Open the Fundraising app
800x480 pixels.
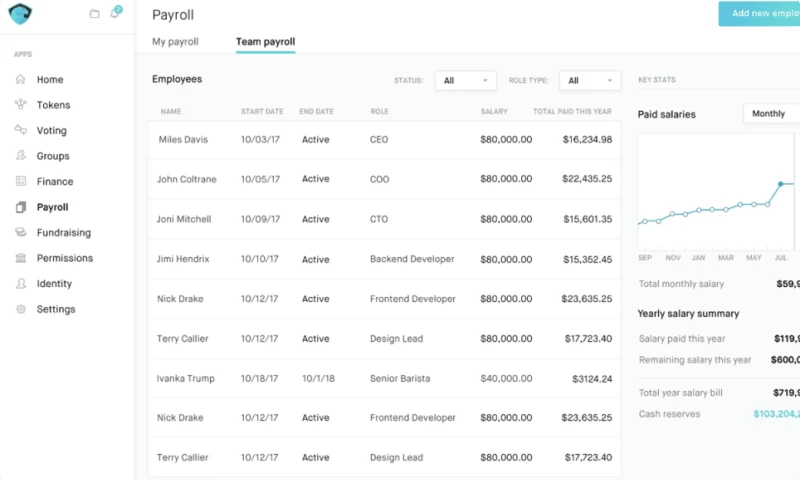point(64,233)
